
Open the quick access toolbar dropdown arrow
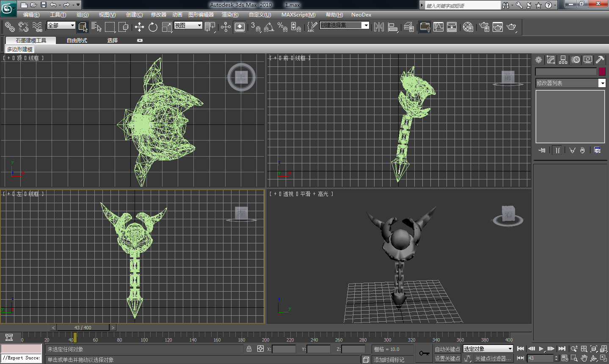(x=78, y=5)
